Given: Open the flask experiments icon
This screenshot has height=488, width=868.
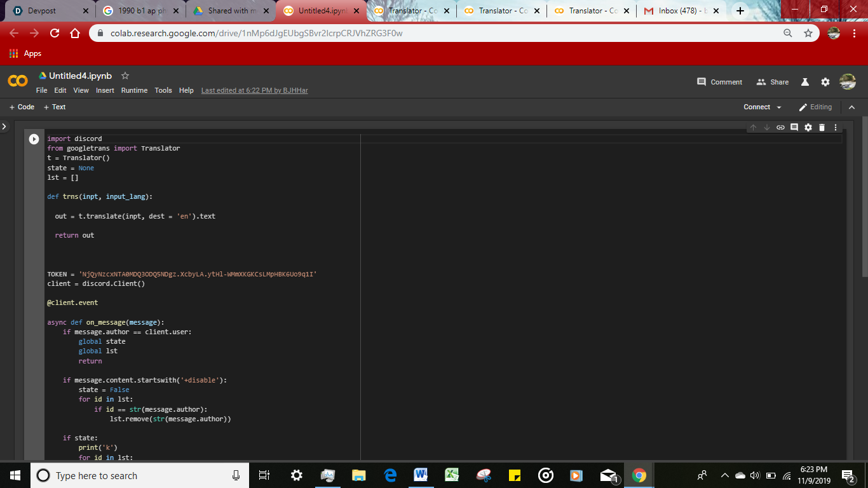Looking at the screenshot, I should [x=804, y=82].
